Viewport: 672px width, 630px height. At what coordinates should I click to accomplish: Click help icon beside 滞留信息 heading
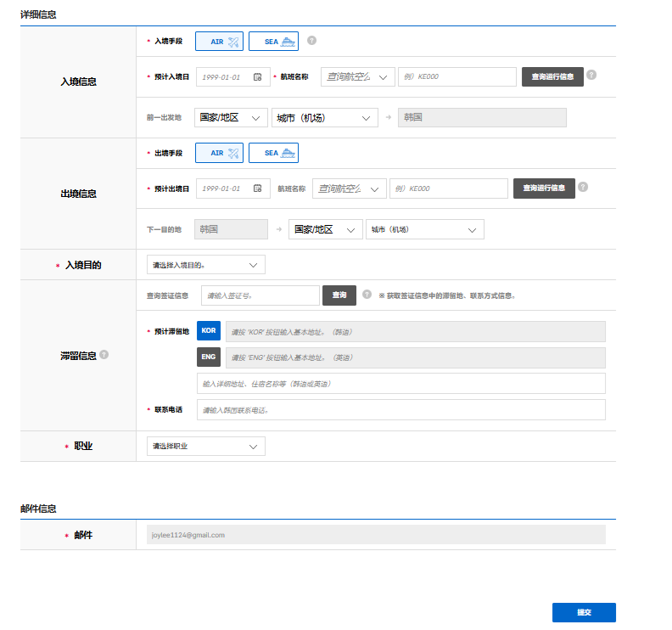(104, 355)
